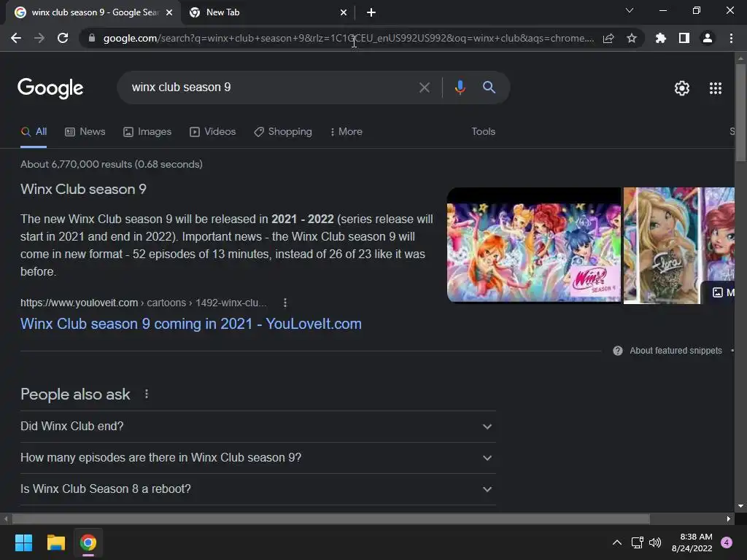Click the 'Winx Club season 9' snippet heading
This screenshot has height=560, width=747.
point(83,190)
